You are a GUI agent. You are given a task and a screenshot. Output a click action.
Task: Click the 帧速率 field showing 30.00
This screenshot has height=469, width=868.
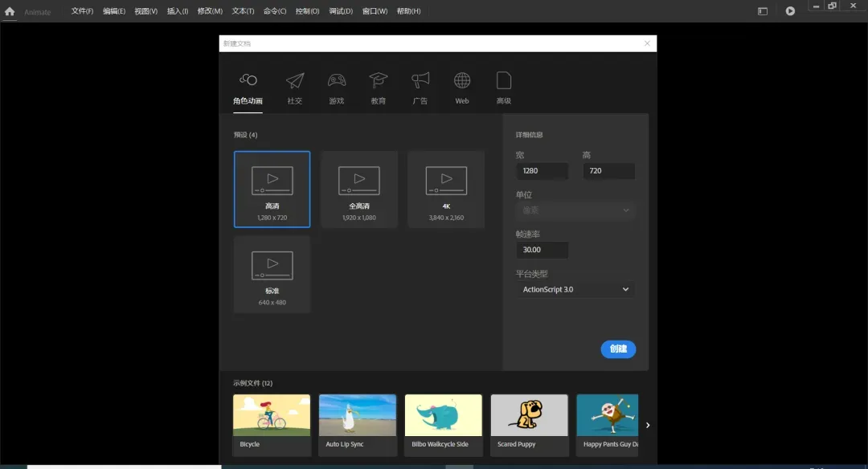click(542, 250)
